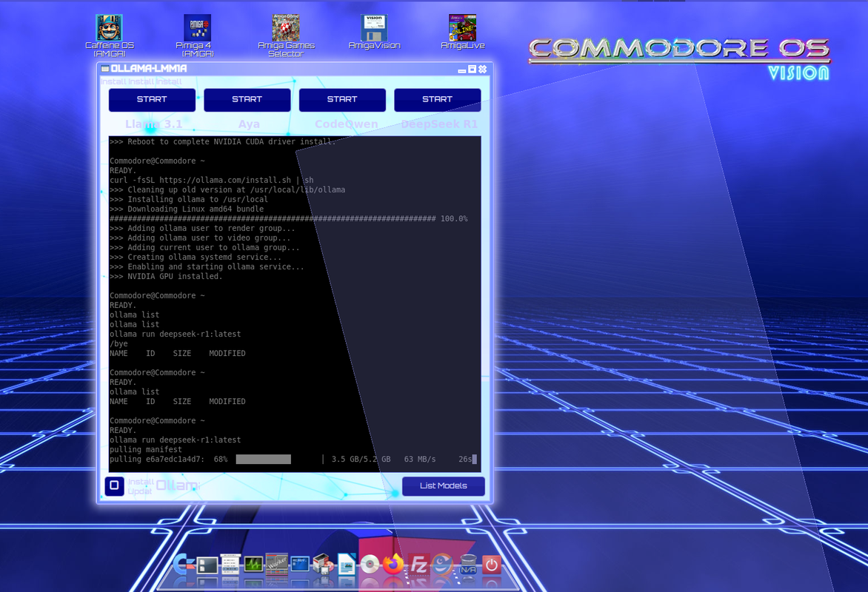Open the list-style menu icon in the dock
The image size is (868, 592).
[230, 565]
